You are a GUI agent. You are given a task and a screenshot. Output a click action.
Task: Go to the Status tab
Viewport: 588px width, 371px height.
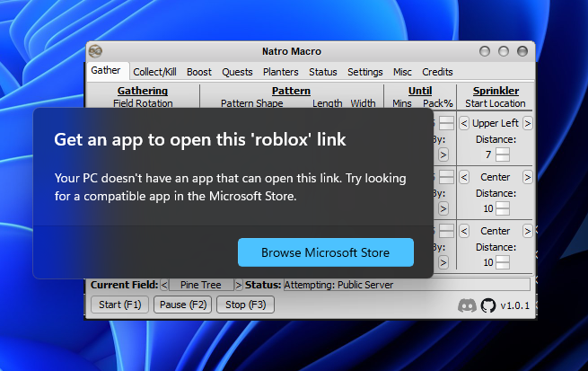point(323,72)
